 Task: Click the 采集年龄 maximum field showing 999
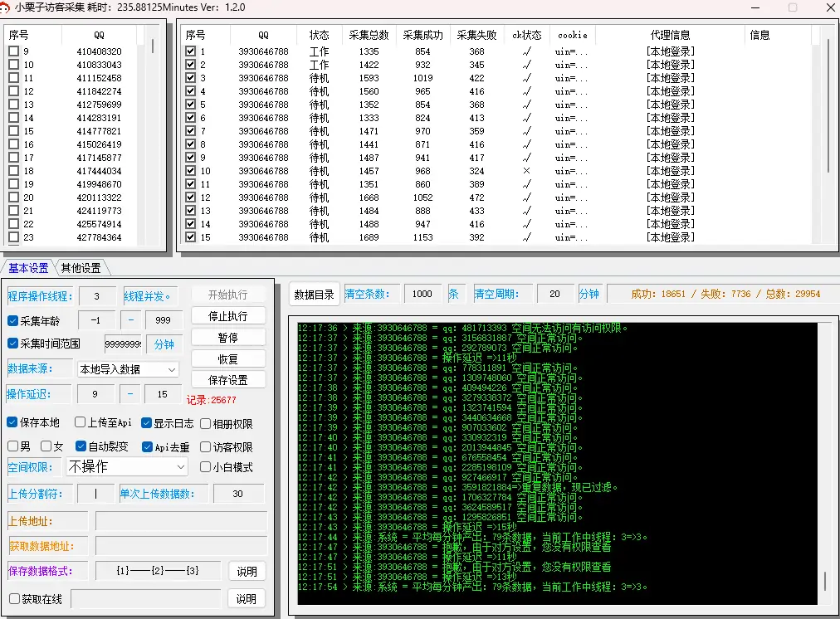point(164,320)
